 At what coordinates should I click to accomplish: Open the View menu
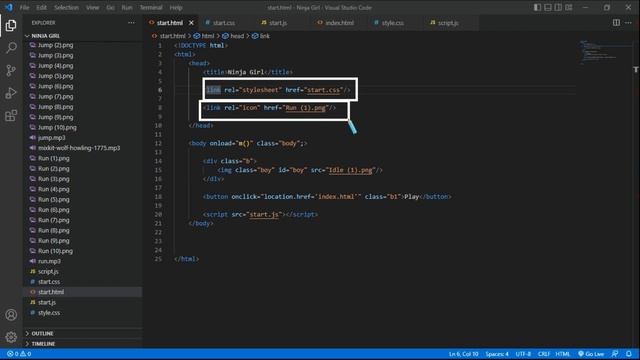pyautogui.click(x=93, y=7)
